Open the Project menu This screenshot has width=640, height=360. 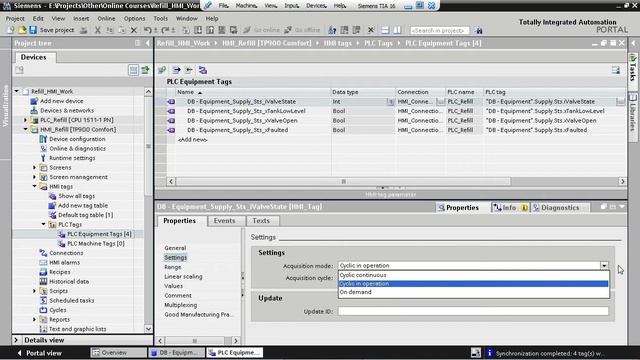tap(15, 18)
